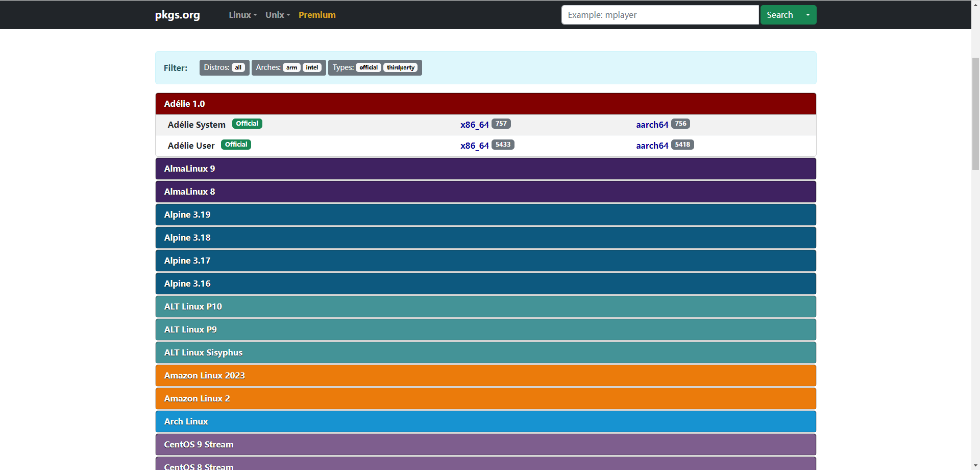980x470 pixels.
Task: Click the vertical page scrollbar thumb
Action: pos(975,113)
